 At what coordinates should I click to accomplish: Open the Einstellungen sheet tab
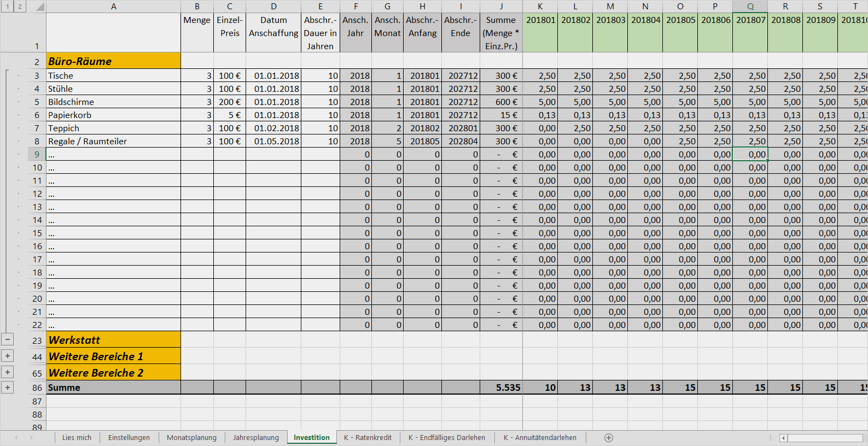[129, 438]
